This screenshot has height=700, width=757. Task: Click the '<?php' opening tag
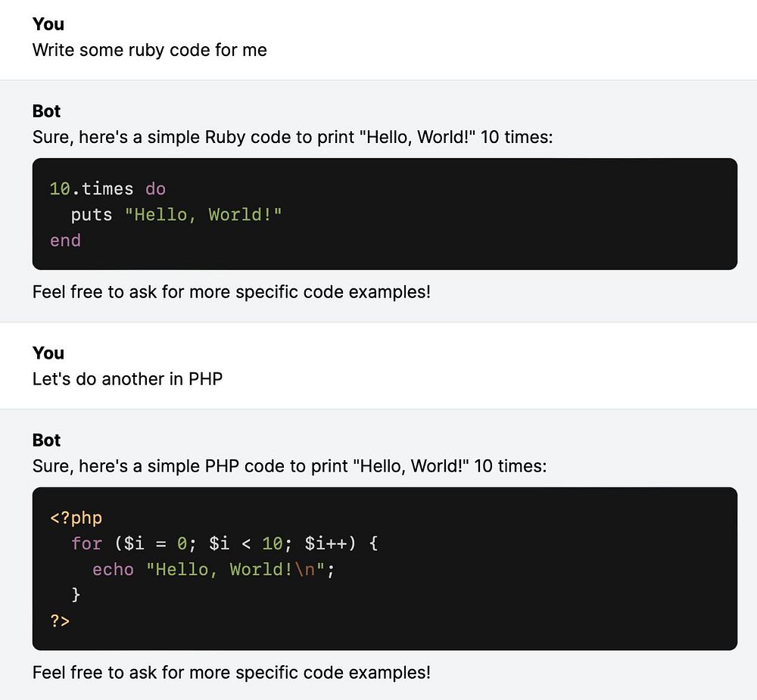tap(76, 518)
